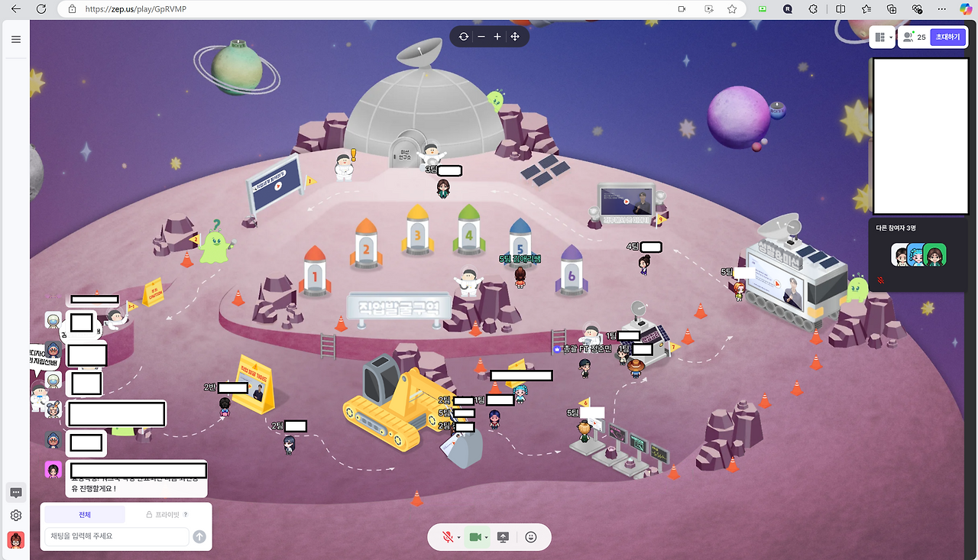Launch Copilot from the browser toolbar

click(967, 9)
